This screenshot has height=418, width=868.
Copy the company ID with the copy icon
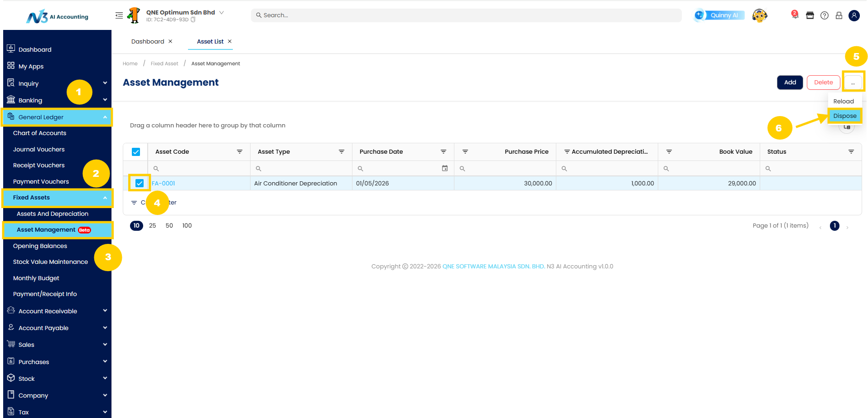193,19
